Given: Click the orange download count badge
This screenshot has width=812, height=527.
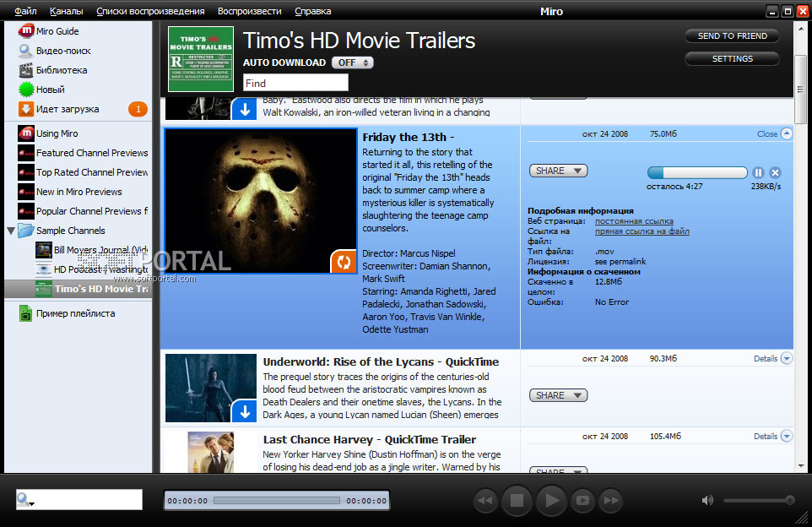Looking at the screenshot, I should 138,109.
